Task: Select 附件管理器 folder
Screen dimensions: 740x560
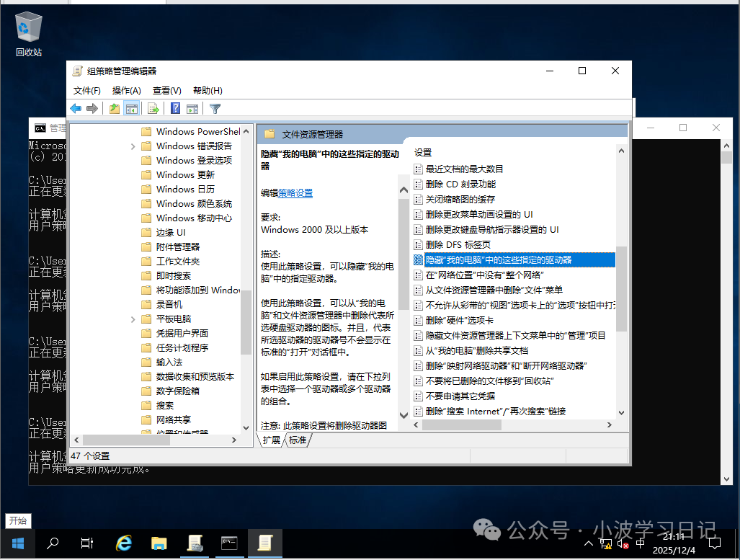Action: pos(178,247)
